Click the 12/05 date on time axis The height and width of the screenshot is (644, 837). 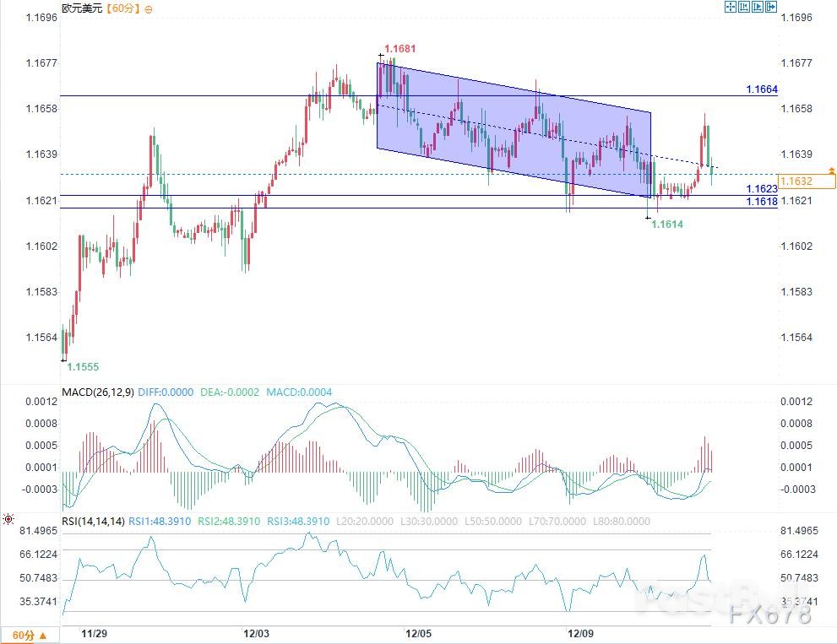[418, 632]
